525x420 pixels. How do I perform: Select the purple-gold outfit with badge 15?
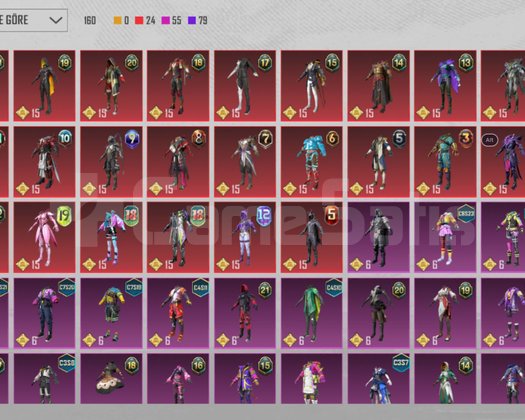coord(245,379)
